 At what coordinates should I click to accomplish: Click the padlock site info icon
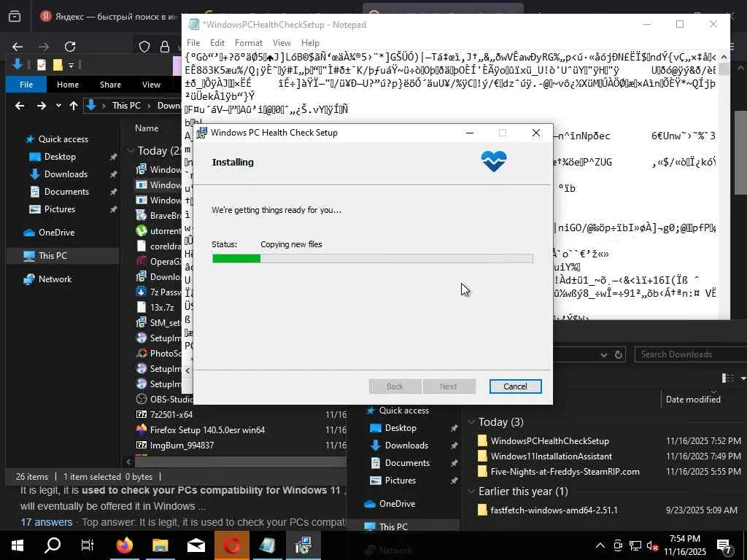(165, 47)
